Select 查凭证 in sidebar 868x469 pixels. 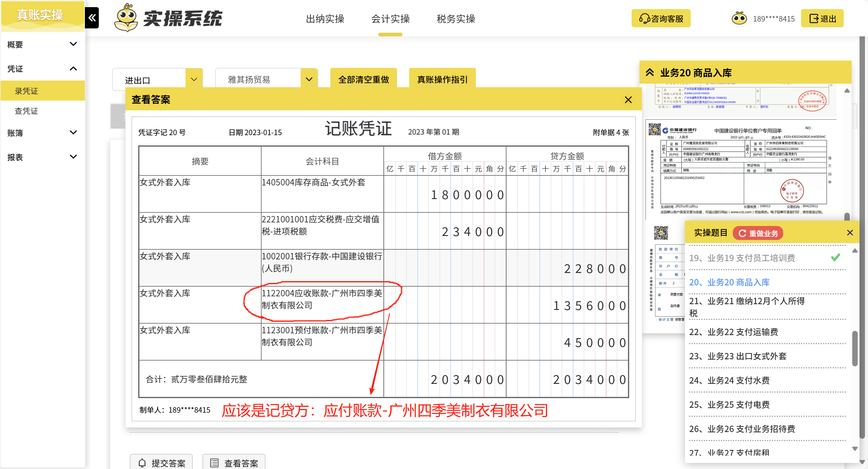[42, 111]
